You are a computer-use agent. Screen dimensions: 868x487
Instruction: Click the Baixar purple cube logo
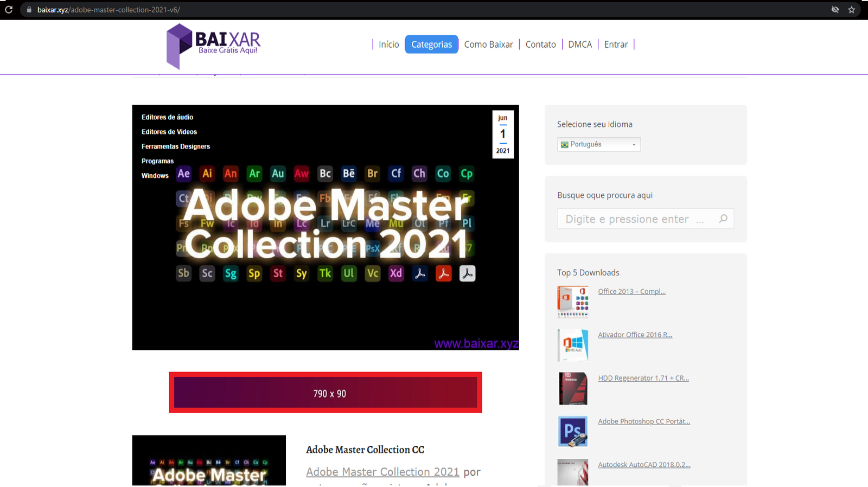tap(179, 46)
